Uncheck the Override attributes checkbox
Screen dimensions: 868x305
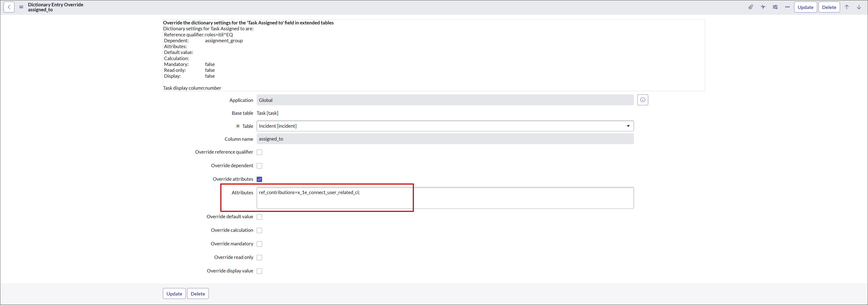click(x=259, y=179)
